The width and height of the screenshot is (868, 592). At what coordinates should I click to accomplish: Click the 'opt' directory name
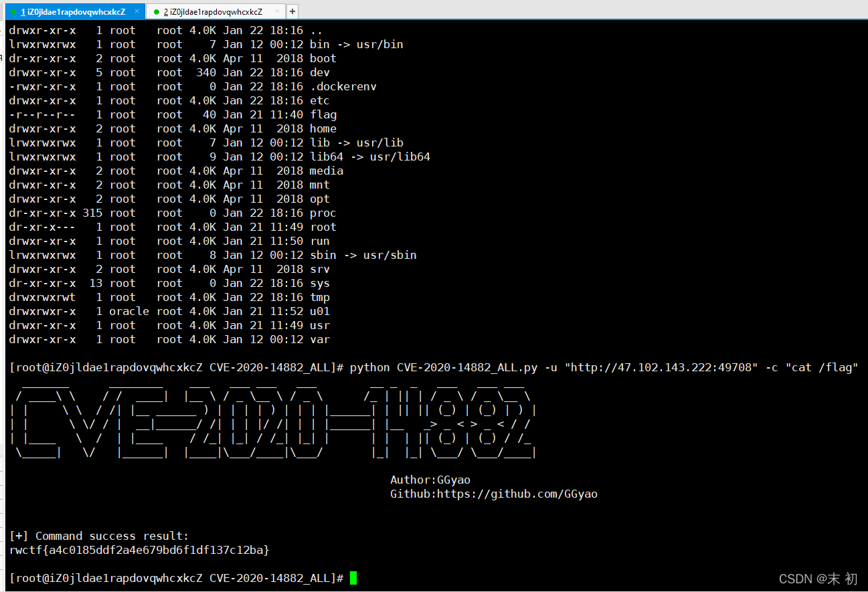(320, 199)
